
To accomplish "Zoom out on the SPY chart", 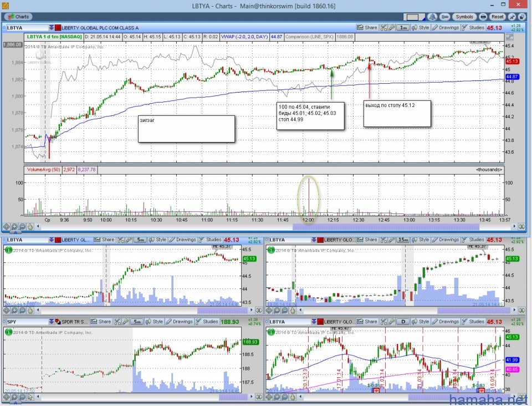I will pos(22,397).
